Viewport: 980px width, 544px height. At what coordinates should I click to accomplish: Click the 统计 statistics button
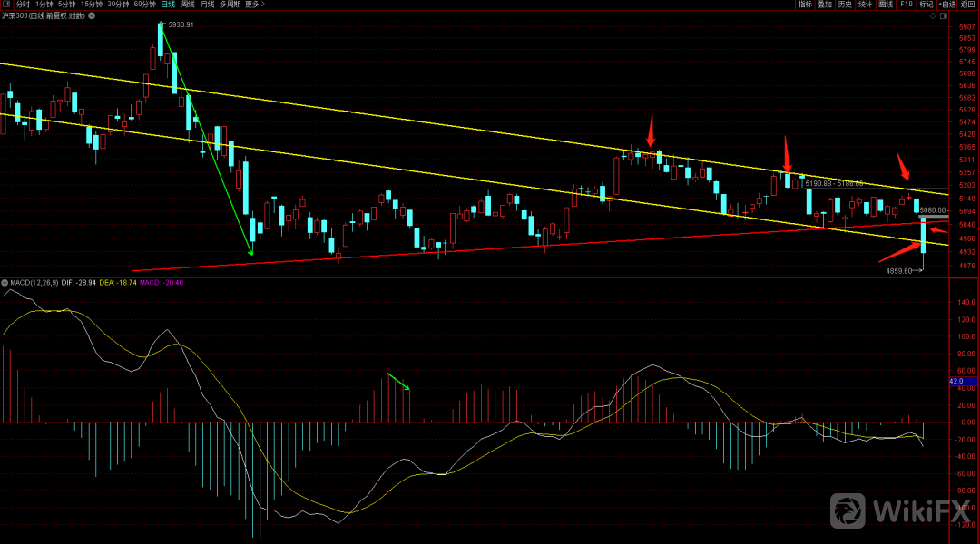click(x=865, y=5)
